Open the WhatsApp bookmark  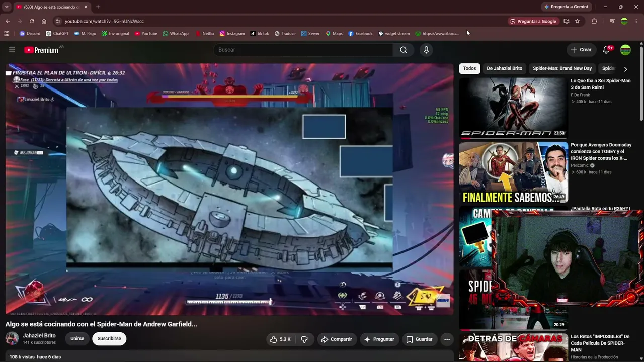point(176,34)
